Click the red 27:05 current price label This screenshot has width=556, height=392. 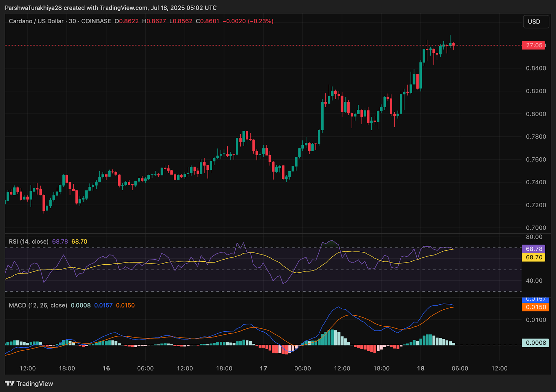click(534, 45)
